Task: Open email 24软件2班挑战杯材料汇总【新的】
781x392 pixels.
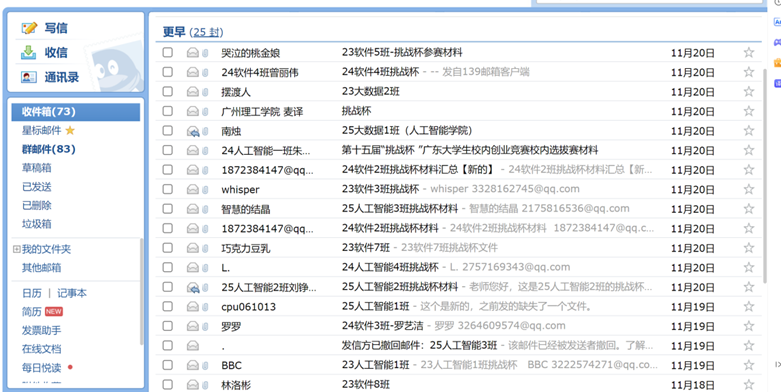Action: (418, 170)
